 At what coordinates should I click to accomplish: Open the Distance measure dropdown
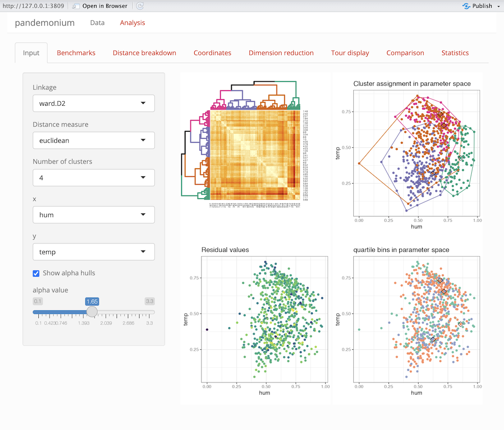coord(94,141)
